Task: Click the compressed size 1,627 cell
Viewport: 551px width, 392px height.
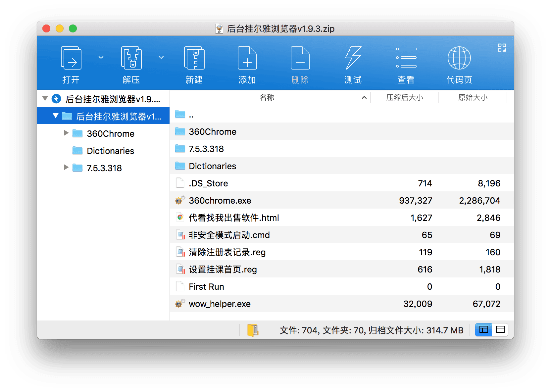Action: pyautogui.click(x=421, y=218)
